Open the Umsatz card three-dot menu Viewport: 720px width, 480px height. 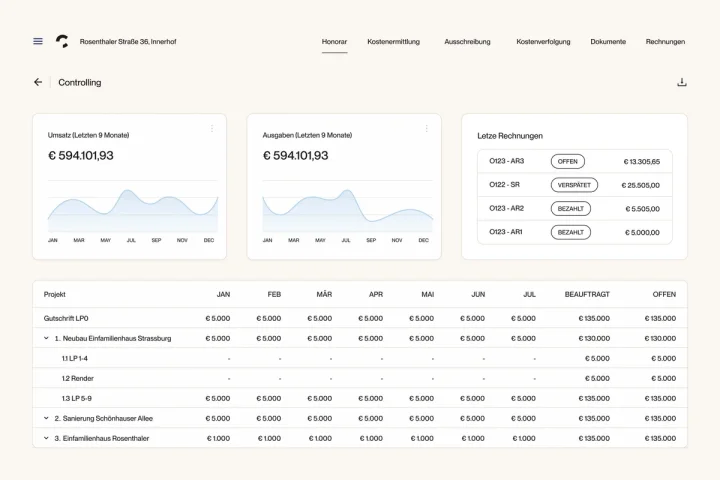[x=212, y=129]
